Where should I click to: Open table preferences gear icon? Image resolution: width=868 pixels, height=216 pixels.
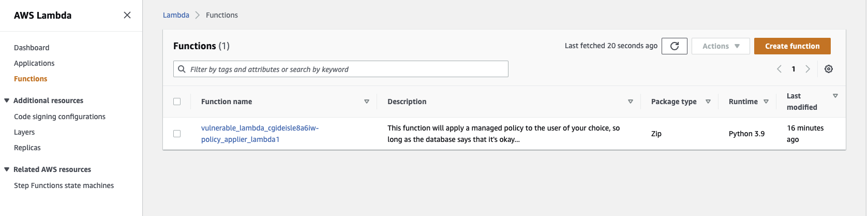tap(829, 69)
